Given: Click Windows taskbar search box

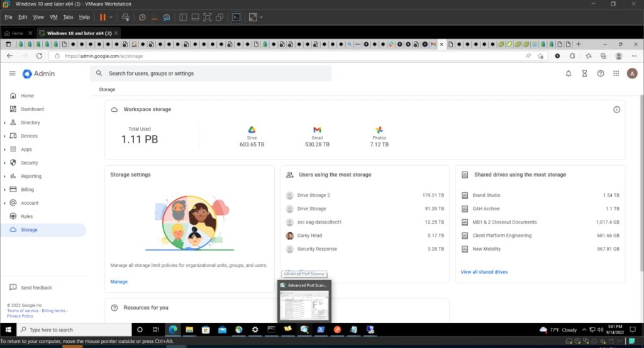Looking at the screenshot, I should [74, 330].
